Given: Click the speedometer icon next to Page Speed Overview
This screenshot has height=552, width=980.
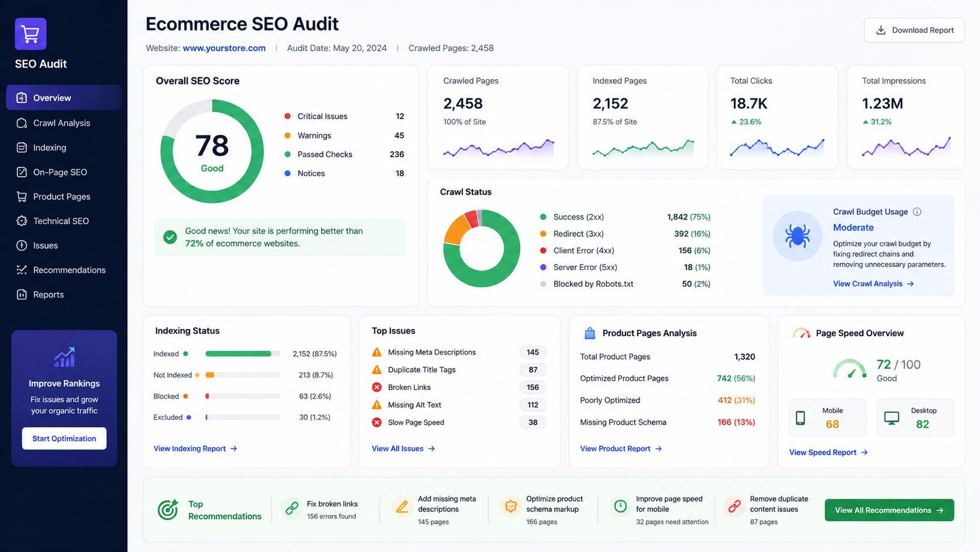Looking at the screenshot, I should click(801, 333).
